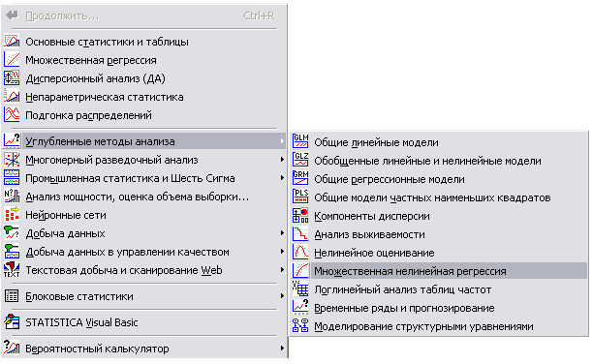Expand submenu arrow of Блоковые статистики
The width and height of the screenshot is (593, 364).
[282, 296]
